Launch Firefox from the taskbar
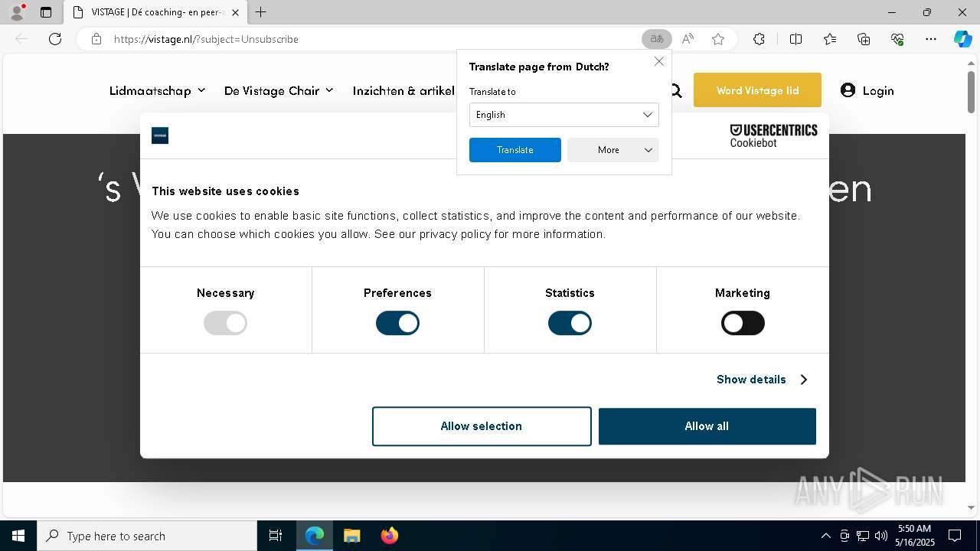 click(389, 536)
